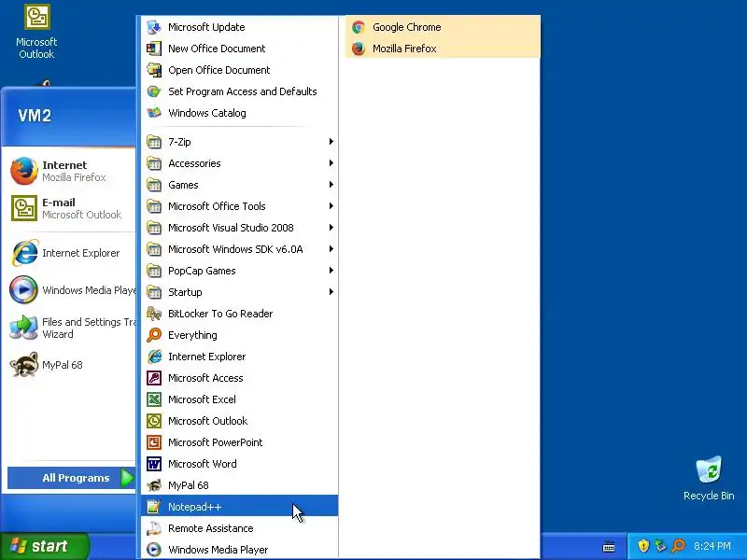This screenshot has width=747, height=560.
Task: Click Set Program Access and Defaults icon
Action: 154,91
